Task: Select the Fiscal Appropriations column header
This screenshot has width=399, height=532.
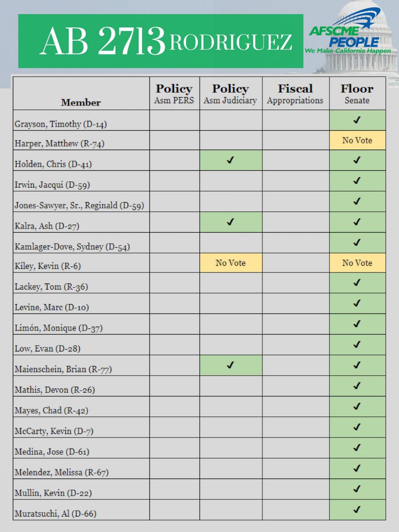Action: pyautogui.click(x=296, y=94)
